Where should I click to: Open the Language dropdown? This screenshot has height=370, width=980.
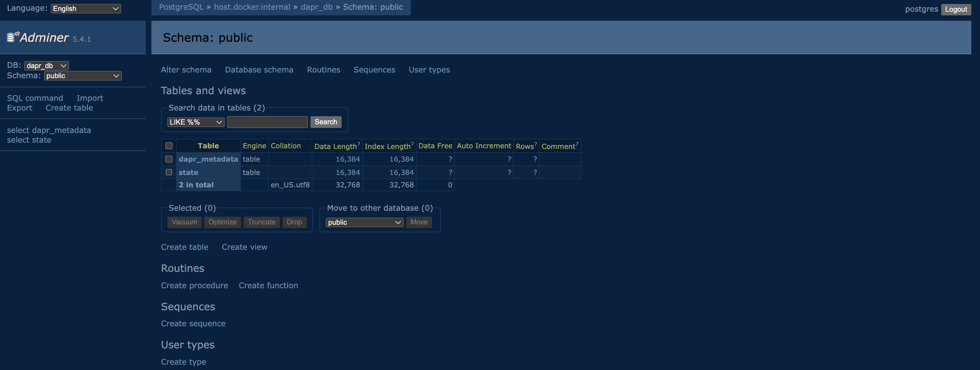point(86,8)
